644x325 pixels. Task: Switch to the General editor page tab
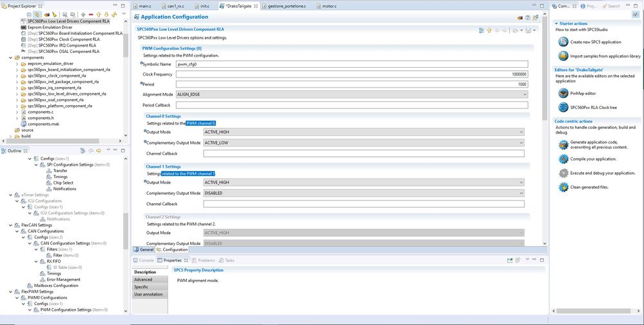[143, 250]
